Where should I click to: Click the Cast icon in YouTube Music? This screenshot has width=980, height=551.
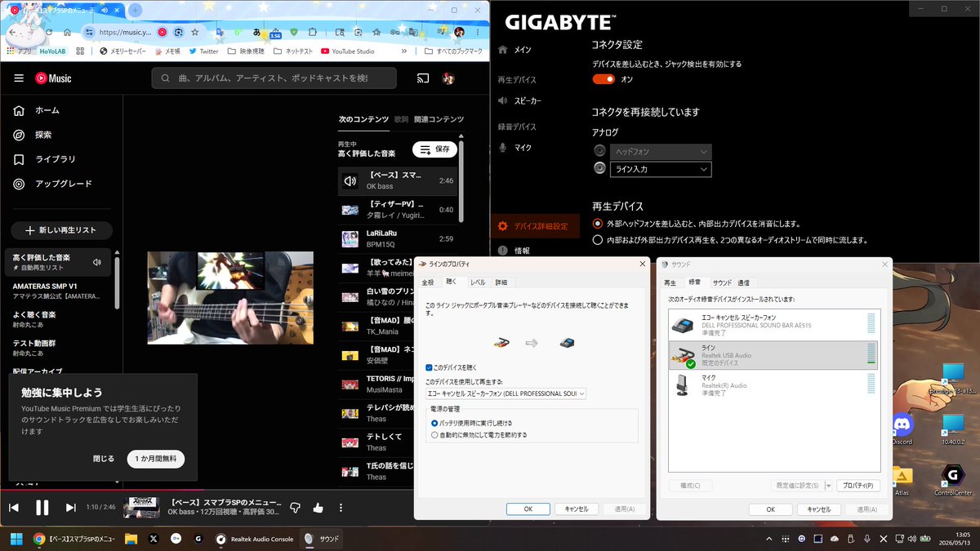click(x=423, y=78)
